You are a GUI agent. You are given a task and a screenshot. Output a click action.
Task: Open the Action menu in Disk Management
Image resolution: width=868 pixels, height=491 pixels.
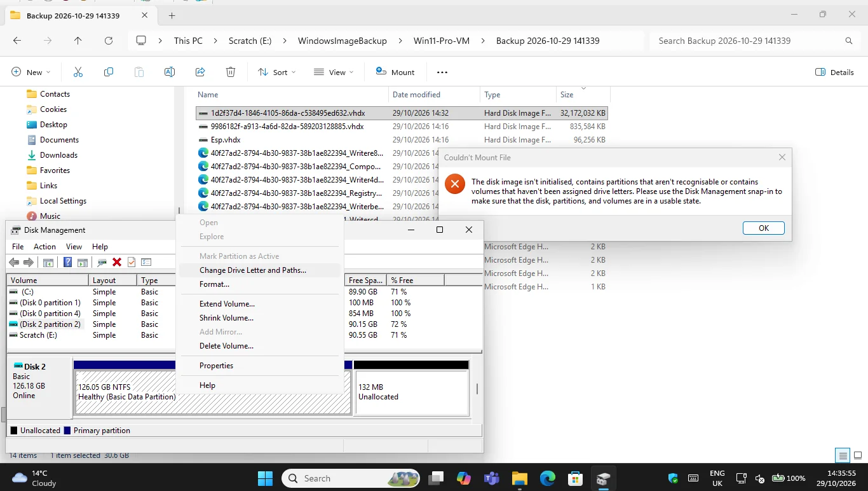coord(44,247)
